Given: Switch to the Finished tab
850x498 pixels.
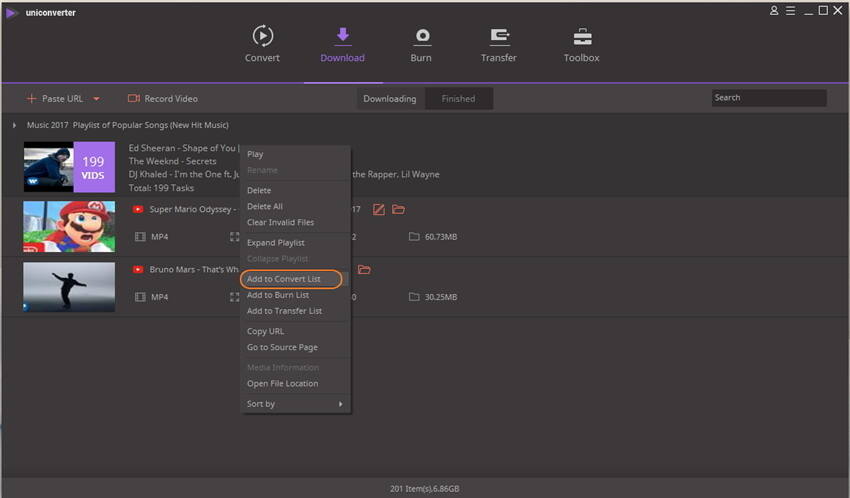Looking at the screenshot, I should pyautogui.click(x=459, y=99).
